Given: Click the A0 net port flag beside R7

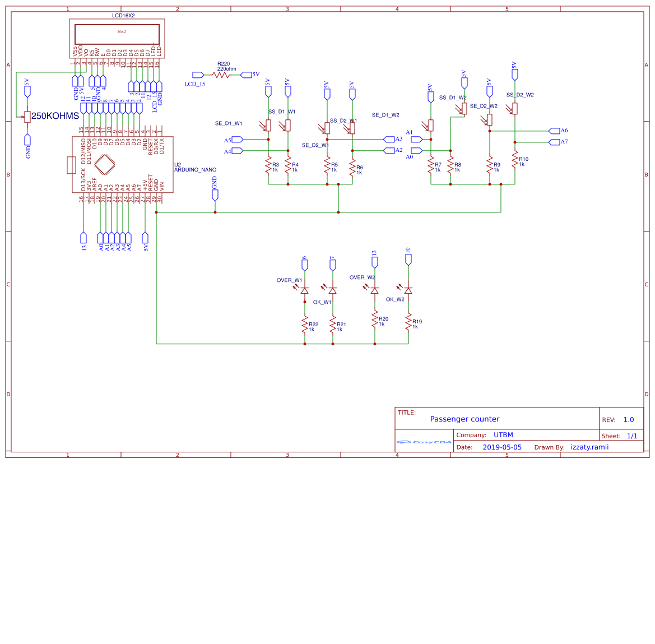Looking at the screenshot, I should pos(416,150).
